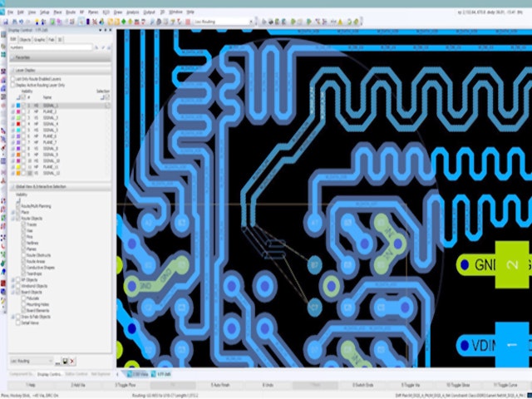Collapse the Board Objects tree node
Viewport: 532px width, 399px height.
point(13,292)
